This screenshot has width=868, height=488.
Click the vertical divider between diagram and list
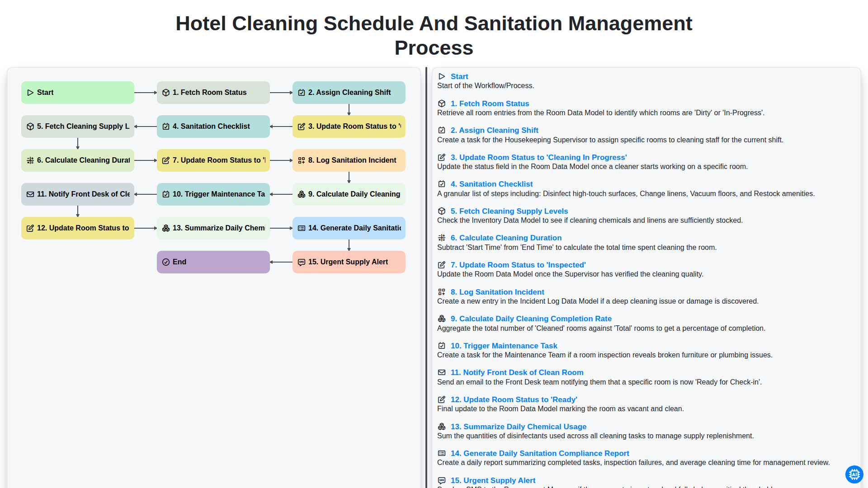click(426, 277)
